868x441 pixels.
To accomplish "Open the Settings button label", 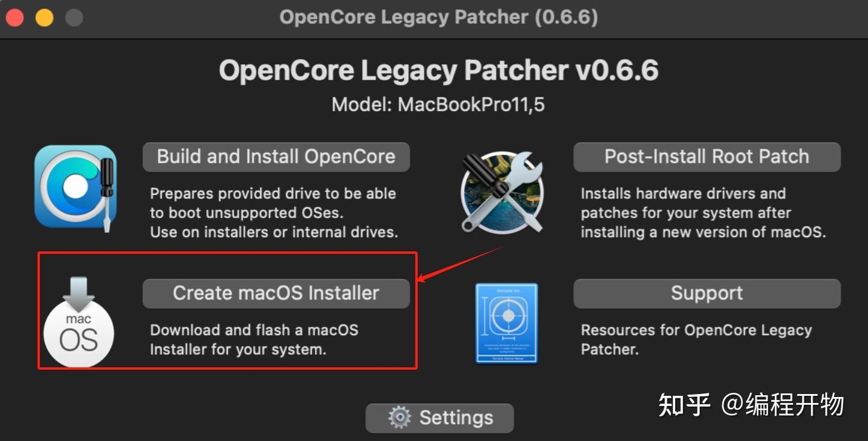I will click(456, 418).
